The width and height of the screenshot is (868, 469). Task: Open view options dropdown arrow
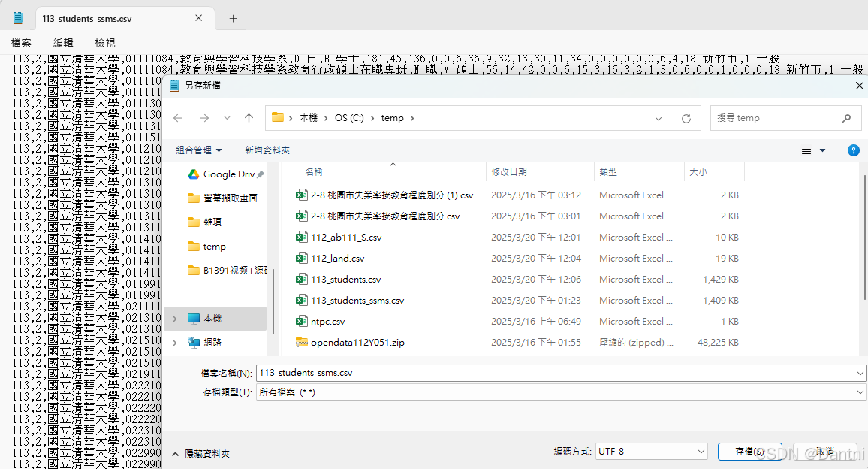click(x=823, y=150)
